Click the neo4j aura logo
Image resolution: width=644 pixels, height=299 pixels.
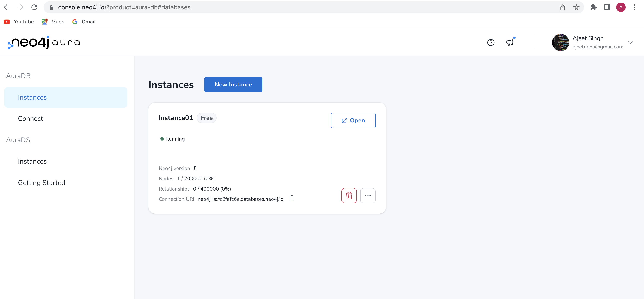tap(43, 43)
